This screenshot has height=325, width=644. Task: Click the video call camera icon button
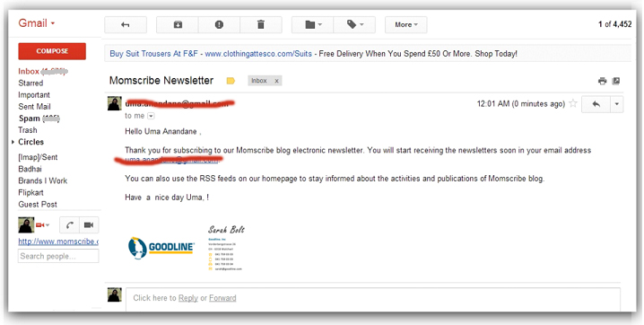89,225
